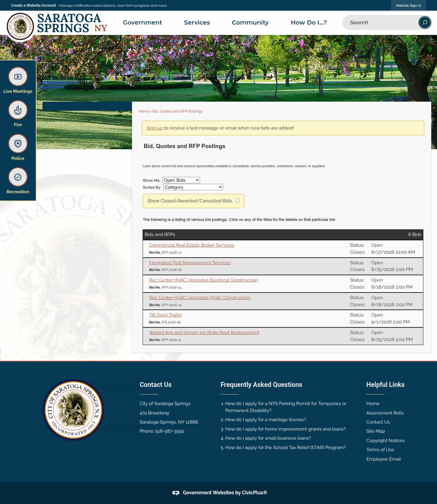
Task: Open Frequently Asked Questions heading link
Action: 261,384
